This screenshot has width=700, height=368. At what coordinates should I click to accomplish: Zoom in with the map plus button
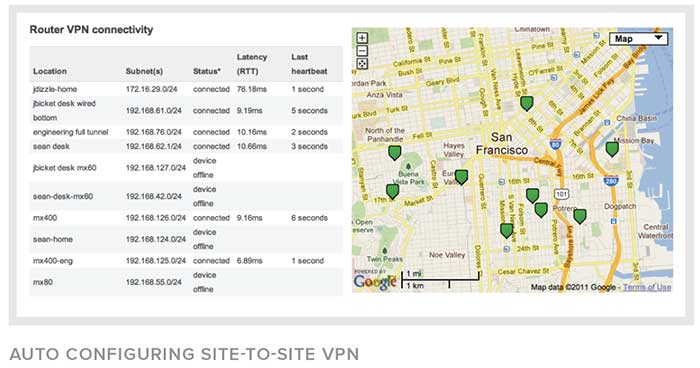(362, 38)
